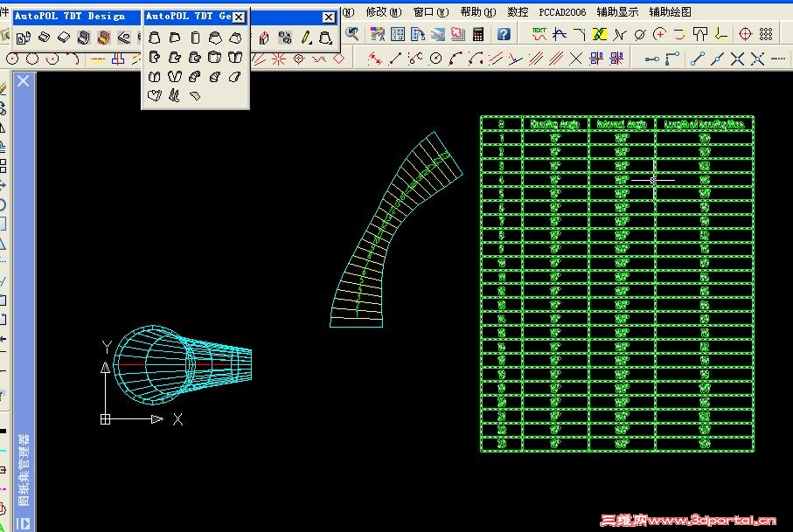Select the last shape in palette bottom row
The height and width of the screenshot is (532, 793).
coord(195,95)
